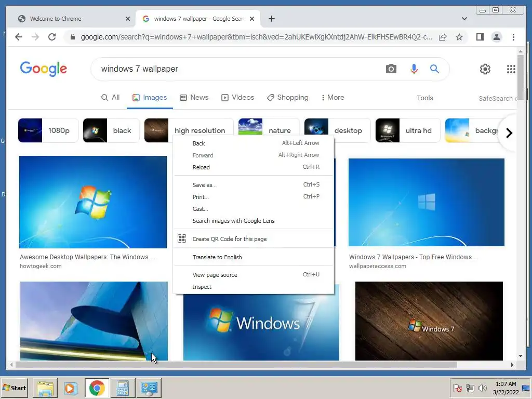Screen dimensions: 532x399
Task: Select View page source menu entry
Action: click(x=253, y=275)
